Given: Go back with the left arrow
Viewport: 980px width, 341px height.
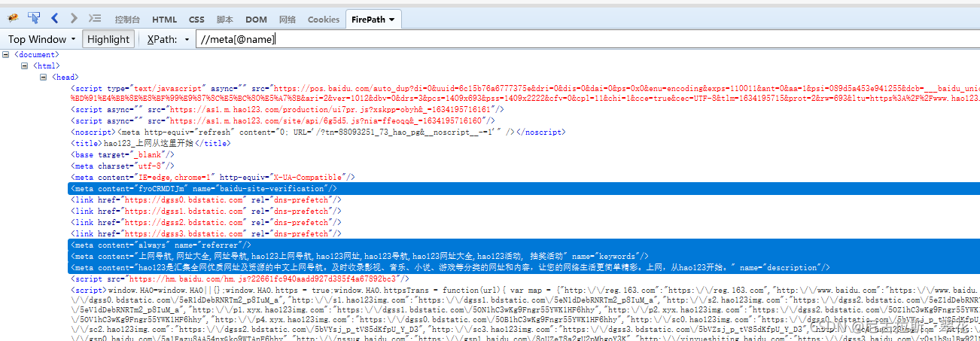Looking at the screenshot, I should (55, 18).
